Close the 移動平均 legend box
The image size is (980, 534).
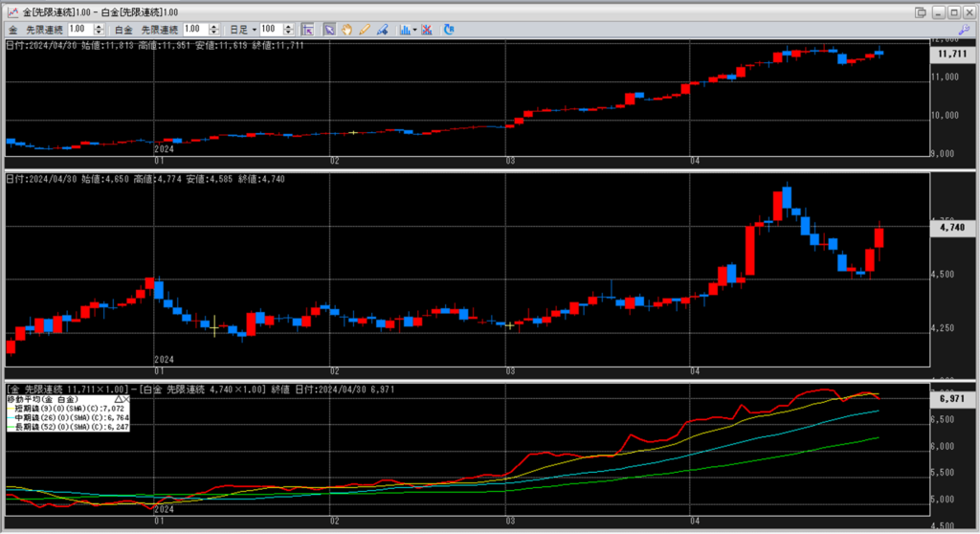(x=126, y=398)
